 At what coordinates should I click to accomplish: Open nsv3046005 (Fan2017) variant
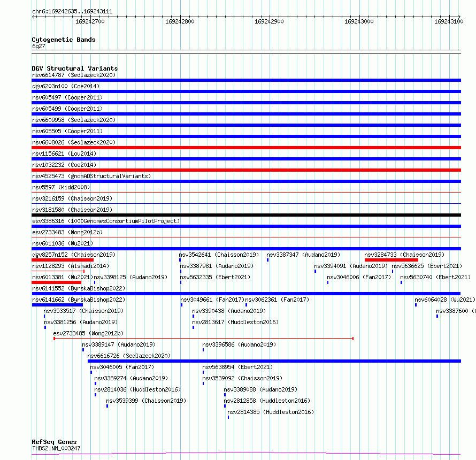click(x=122, y=367)
